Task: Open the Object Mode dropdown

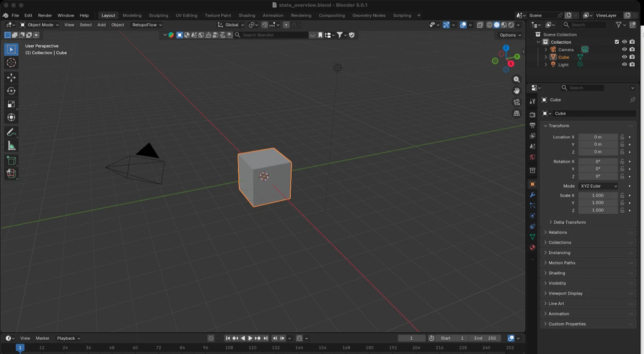Action: 40,25
